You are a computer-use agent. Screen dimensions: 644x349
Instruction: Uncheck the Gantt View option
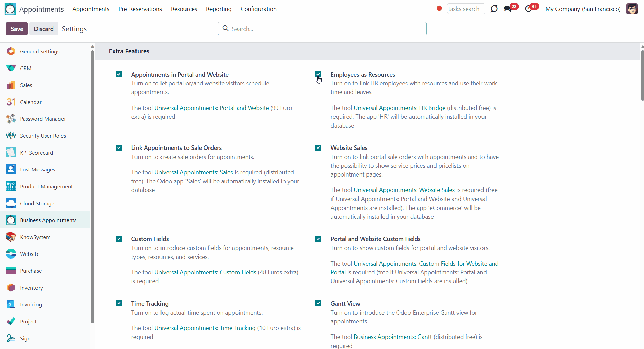318,303
